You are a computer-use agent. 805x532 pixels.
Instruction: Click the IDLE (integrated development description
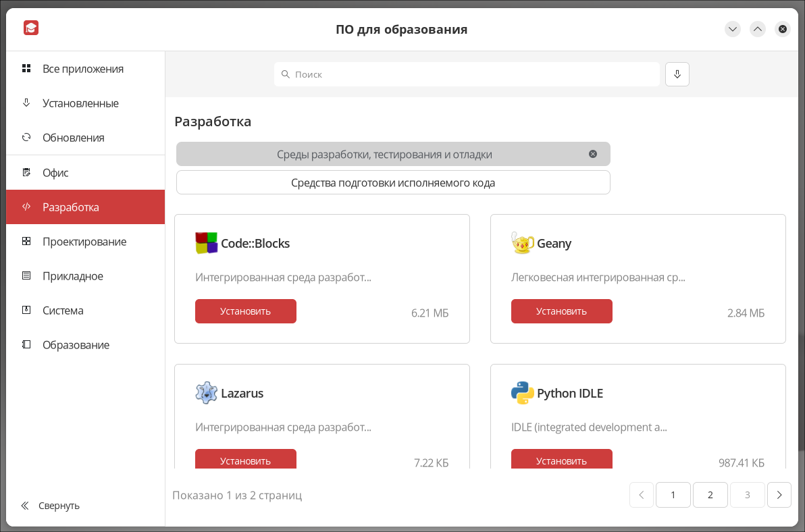[x=589, y=427]
